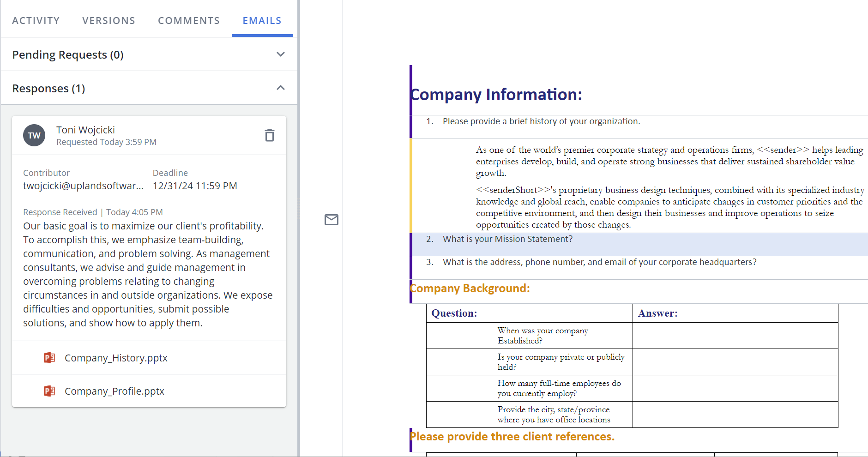The width and height of the screenshot is (868, 457).
Task: Delete Toni Wojcicki's response with trash icon
Action: tap(270, 135)
